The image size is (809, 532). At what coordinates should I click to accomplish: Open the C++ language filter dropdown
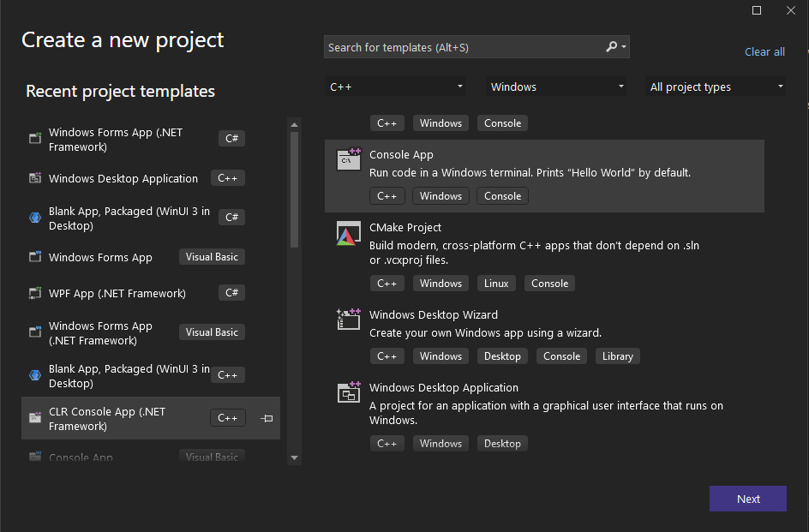[395, 87]
